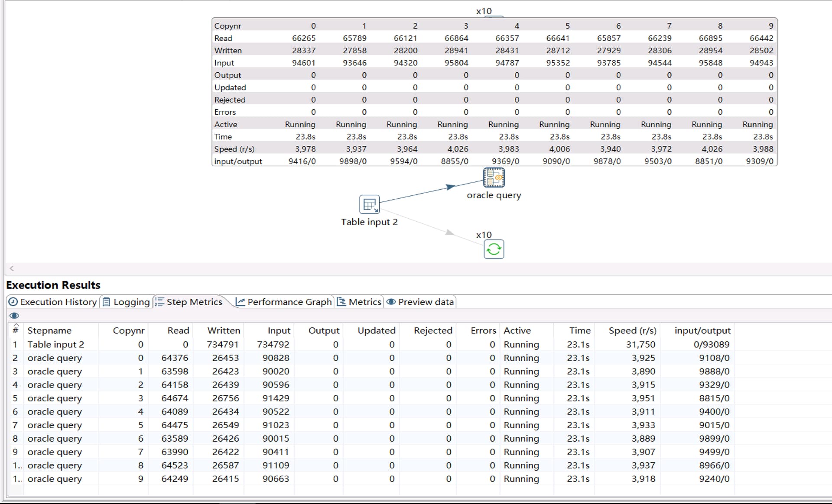Click the left scroll arrow under the canvas
This screenshot has width=832, height=504.
click(12, 268)
